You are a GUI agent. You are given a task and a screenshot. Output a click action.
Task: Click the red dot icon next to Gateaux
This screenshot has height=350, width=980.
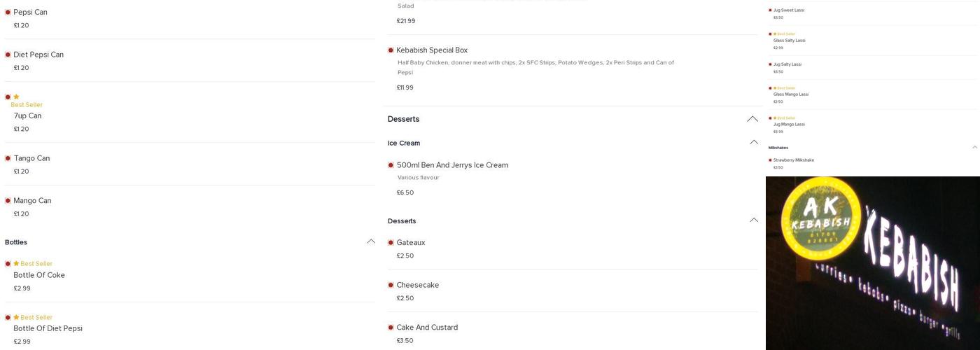click(391, 243)
